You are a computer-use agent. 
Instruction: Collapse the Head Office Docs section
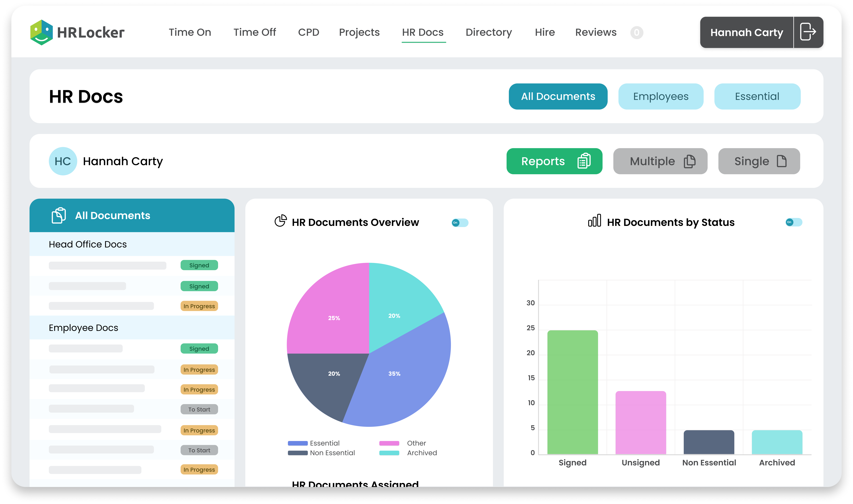pyautogui.click(x=88, y=244)
